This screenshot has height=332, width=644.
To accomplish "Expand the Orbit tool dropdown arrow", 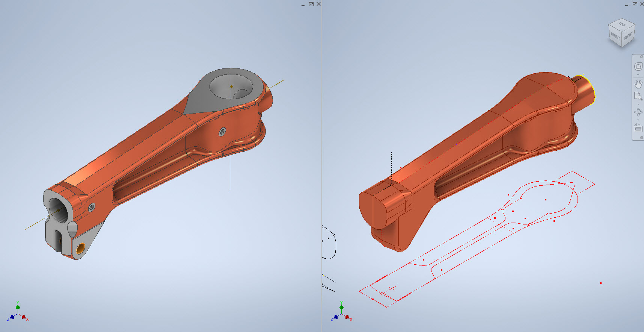I will tap(638, 120).
